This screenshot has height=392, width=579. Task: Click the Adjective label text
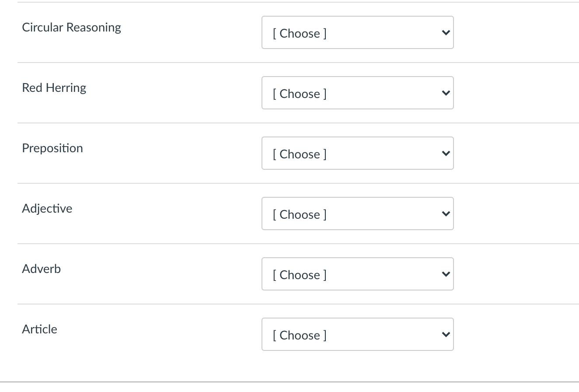pos(47,209)
